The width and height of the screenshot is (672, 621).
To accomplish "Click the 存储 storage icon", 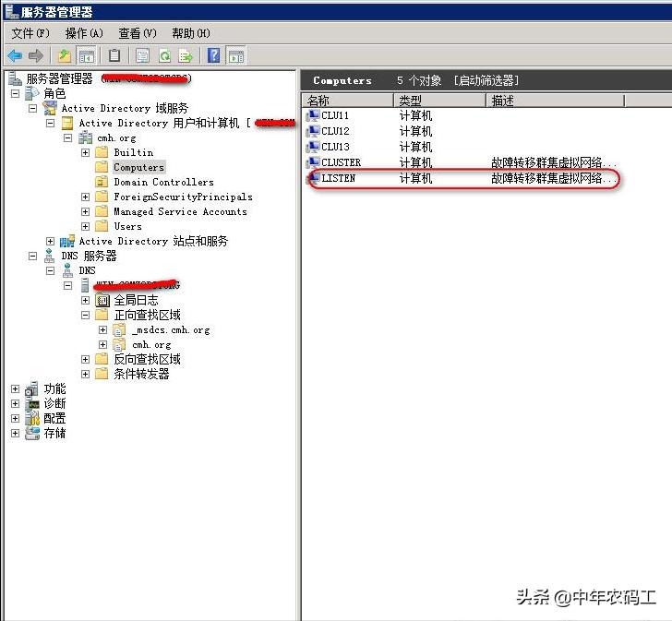I will pos(32,433).
